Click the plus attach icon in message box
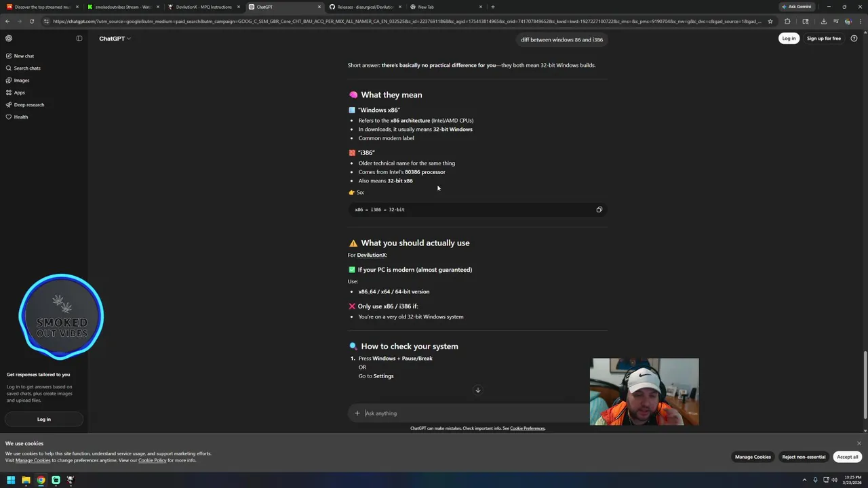Screen dimensions: 868x488 357,413
